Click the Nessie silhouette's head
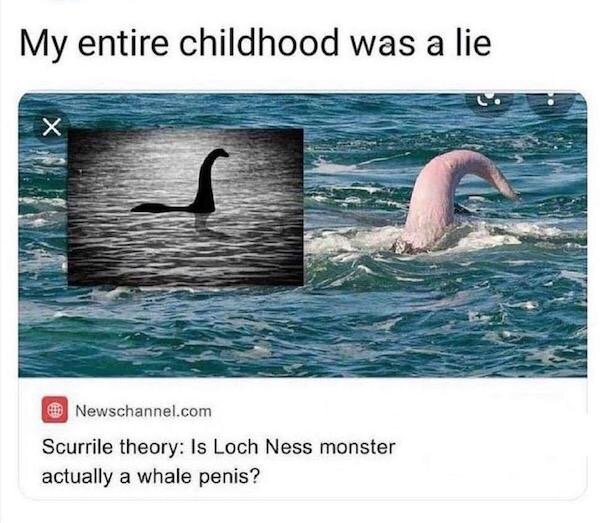 coord(219,153)
